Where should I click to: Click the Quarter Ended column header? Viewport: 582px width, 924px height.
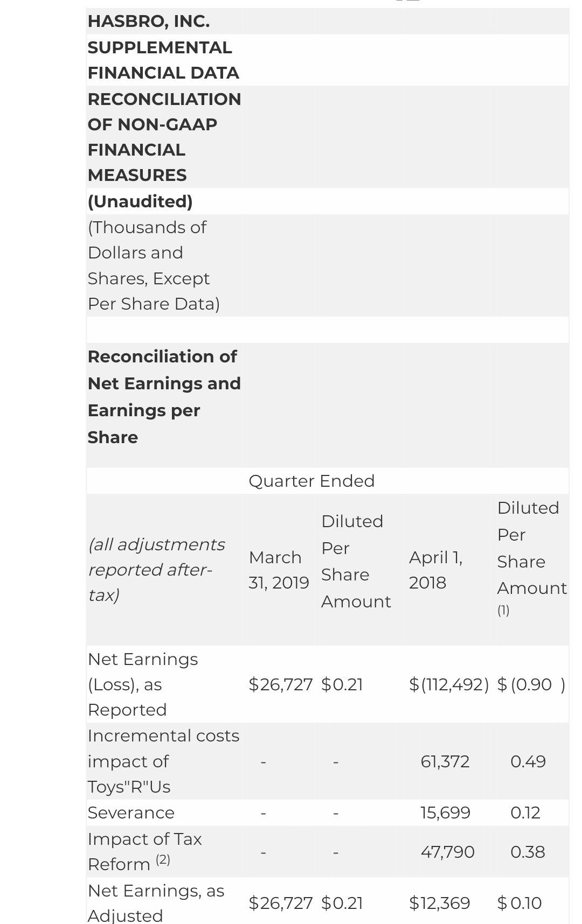point(311,481)
